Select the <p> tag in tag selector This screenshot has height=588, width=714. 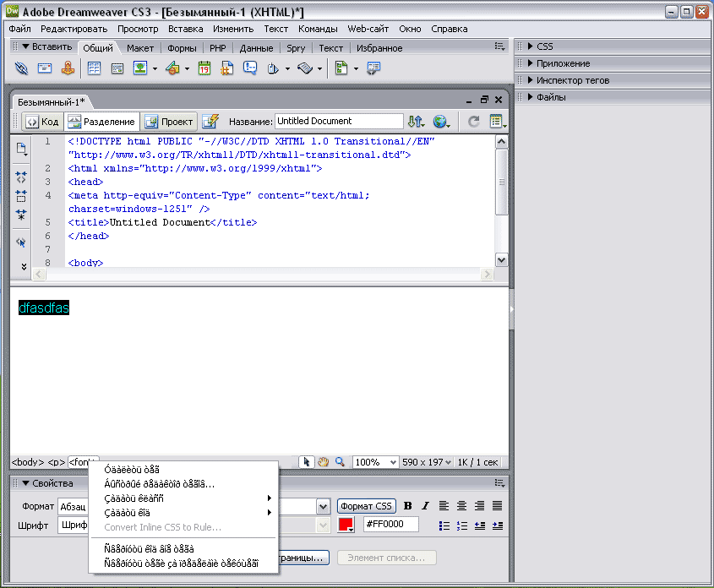(57, 462)
